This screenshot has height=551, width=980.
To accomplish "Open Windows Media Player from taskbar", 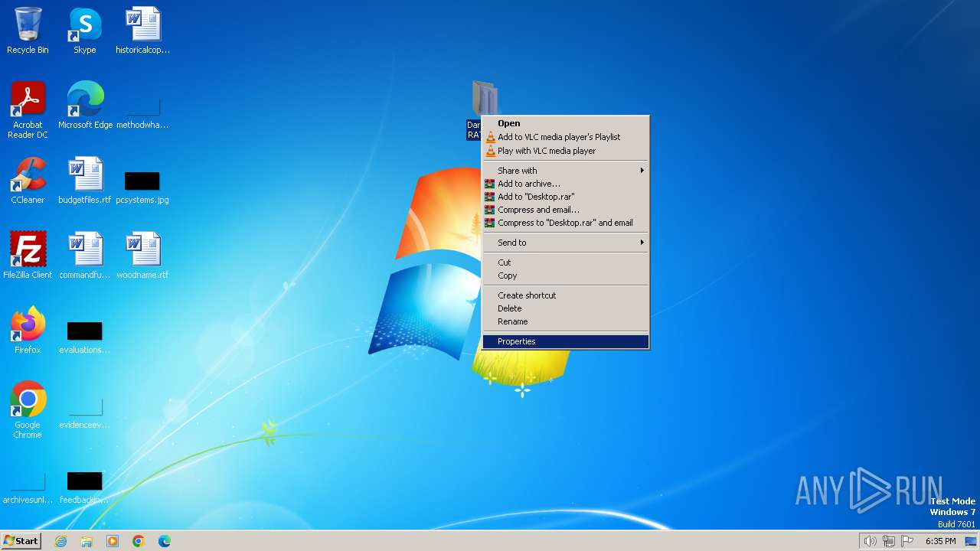I will [113, 541].
